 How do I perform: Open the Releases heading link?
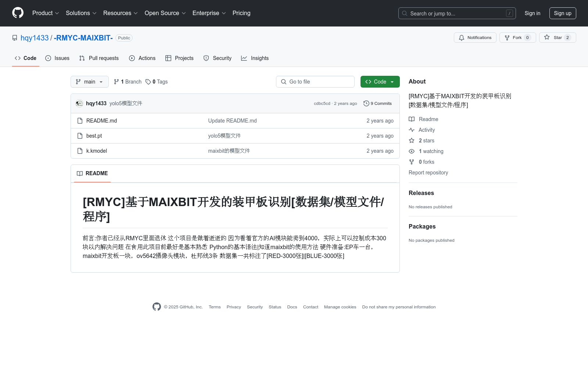(x=421, y=193)
